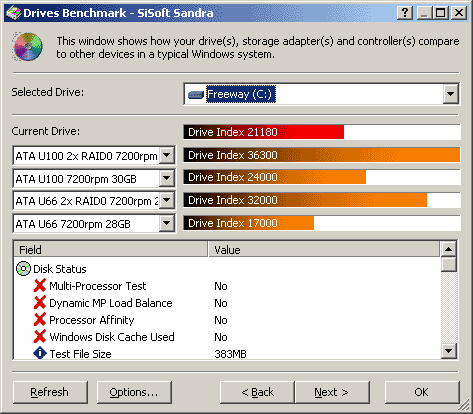Open the Options dialog button
The image size is (473, 414).
click(134, 392)
